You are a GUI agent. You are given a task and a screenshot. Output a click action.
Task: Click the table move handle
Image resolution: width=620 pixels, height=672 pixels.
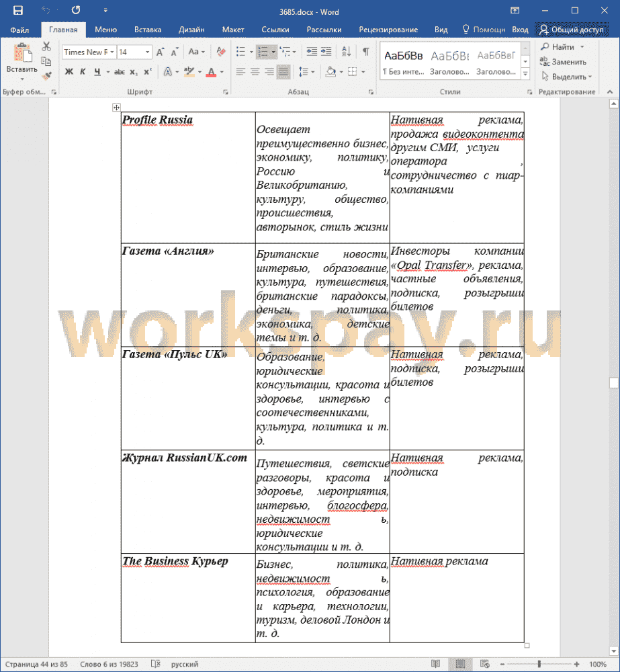coord(117,107)
